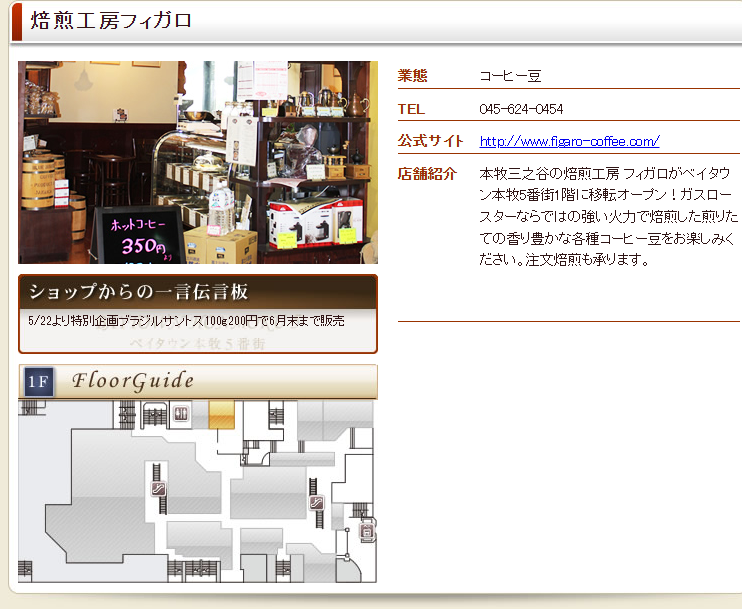This screenshot has width=742, height=609.
Task: Click the small facility icon at the map's right edge
Action: 366,532
